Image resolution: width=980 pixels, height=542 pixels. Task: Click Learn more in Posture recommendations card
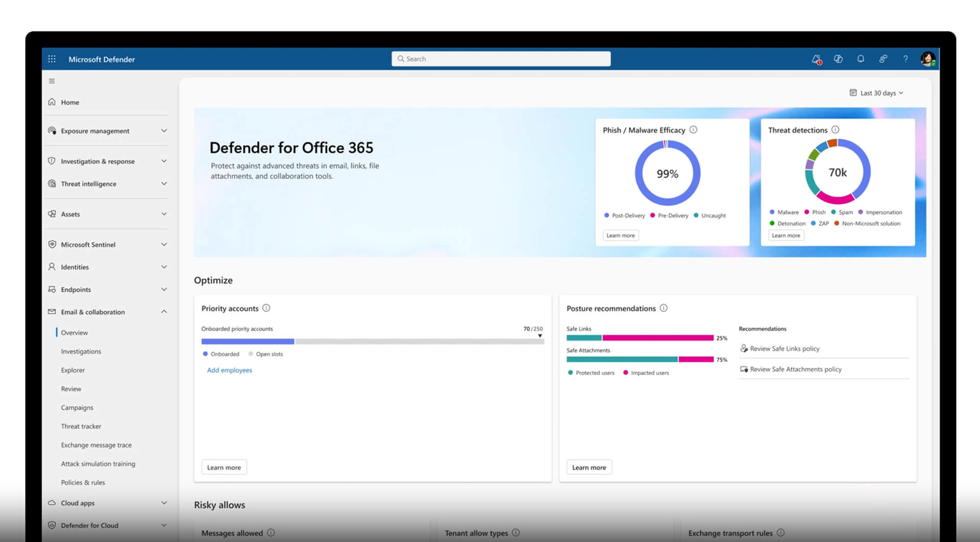[589, 467]
